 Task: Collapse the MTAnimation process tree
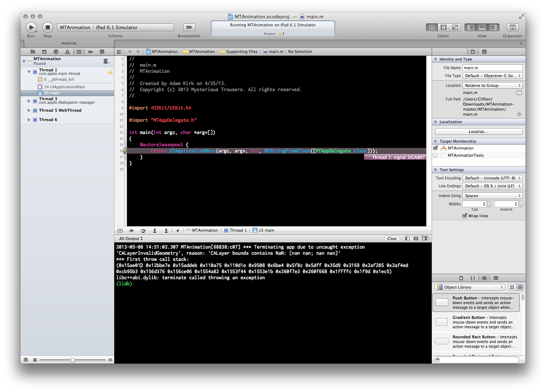[x=24, y=61]
